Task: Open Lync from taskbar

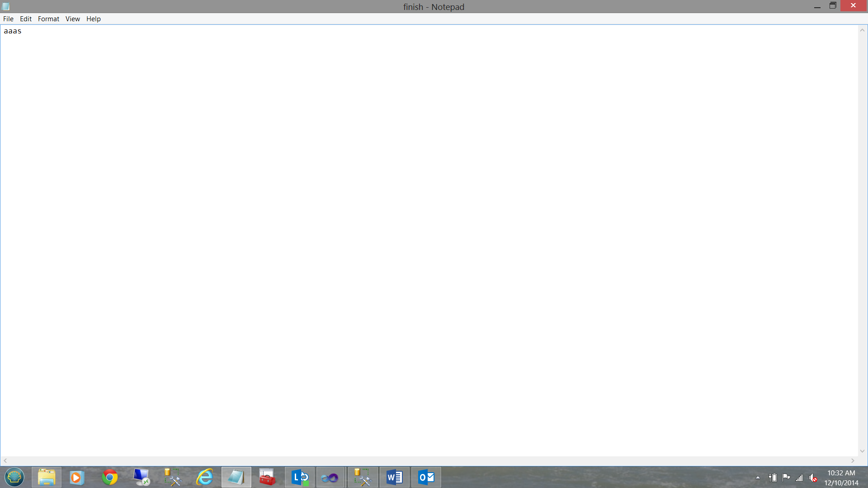Action: point(300,477)
